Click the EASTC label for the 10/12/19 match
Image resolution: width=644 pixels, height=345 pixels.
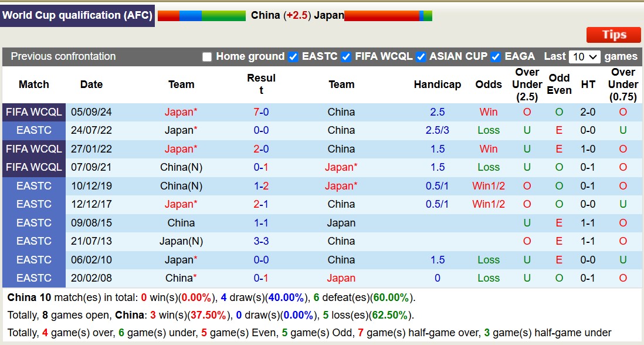[33, 186]
